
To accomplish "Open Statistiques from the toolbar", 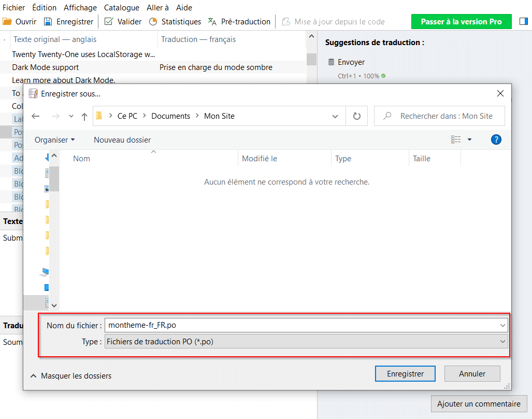I will coord(175,22).
